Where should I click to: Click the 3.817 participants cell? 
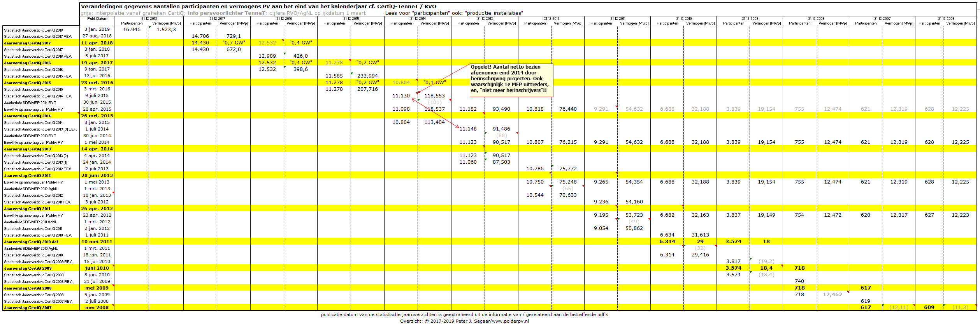coord(733,261)
